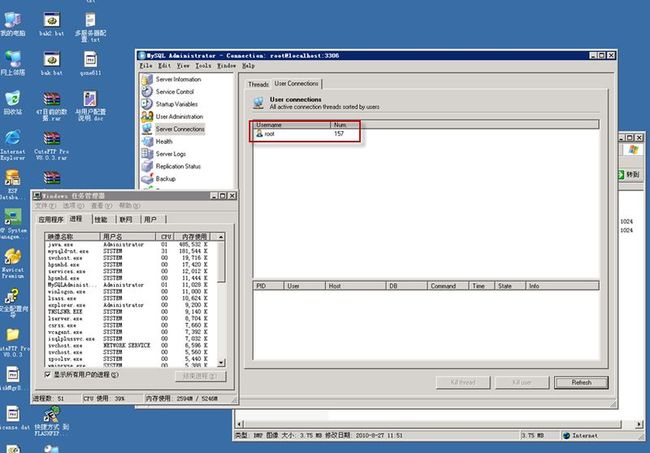Click Task Manager process list scroll-up arrow
This screenshot has height=453, width=650.
click(x=221, y=237)
